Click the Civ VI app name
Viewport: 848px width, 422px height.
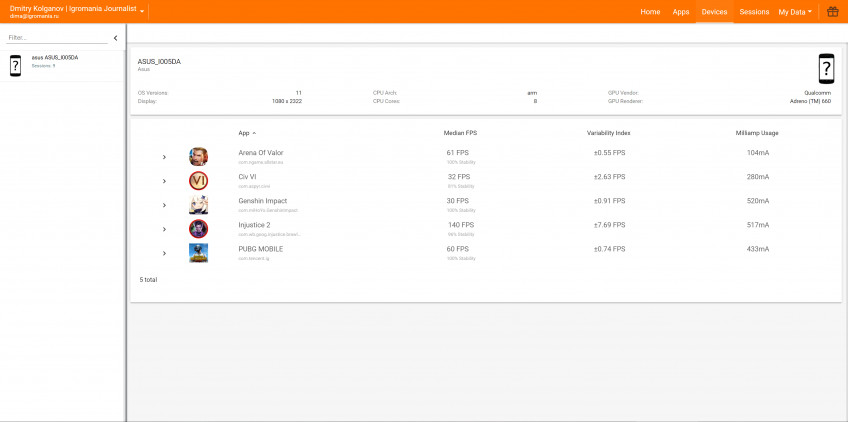pyautogui.click(x=247, y=177)
